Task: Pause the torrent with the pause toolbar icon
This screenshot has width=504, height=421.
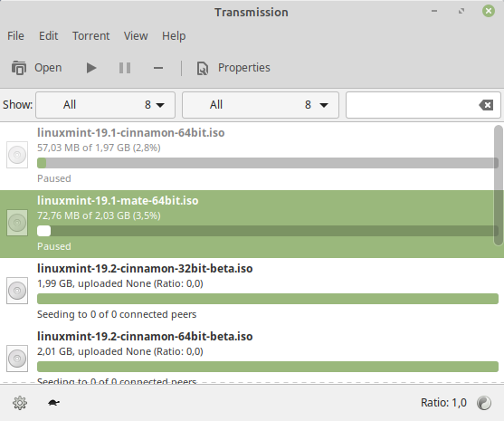Action: coord(125,68)
